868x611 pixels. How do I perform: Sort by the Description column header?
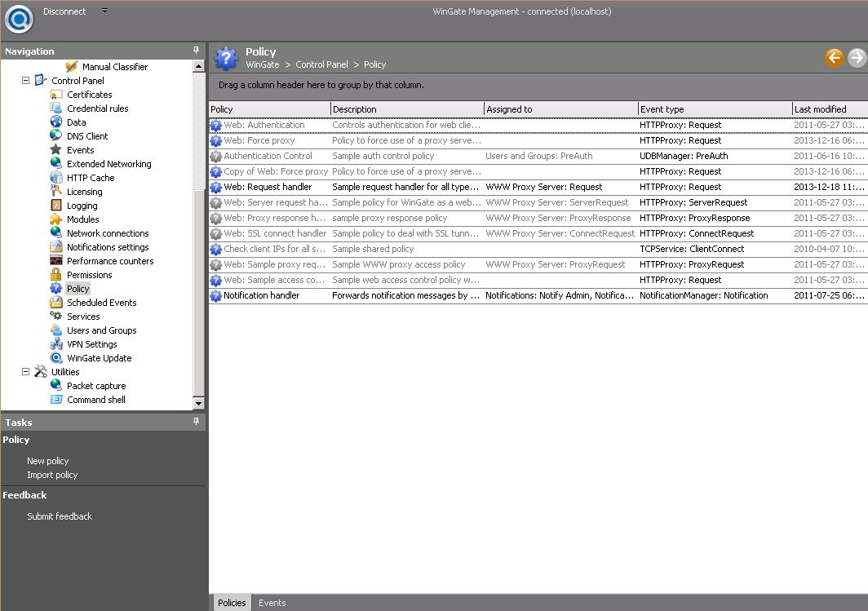(407, 109)
